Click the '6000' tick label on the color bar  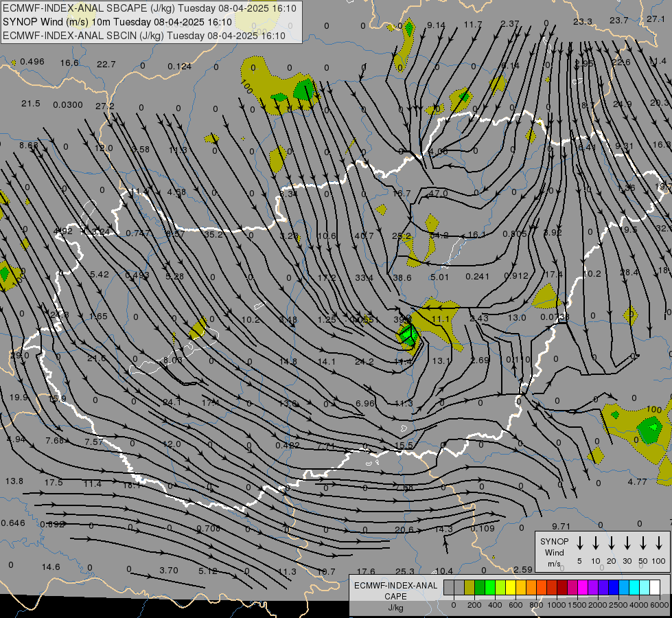pos(659,605)
